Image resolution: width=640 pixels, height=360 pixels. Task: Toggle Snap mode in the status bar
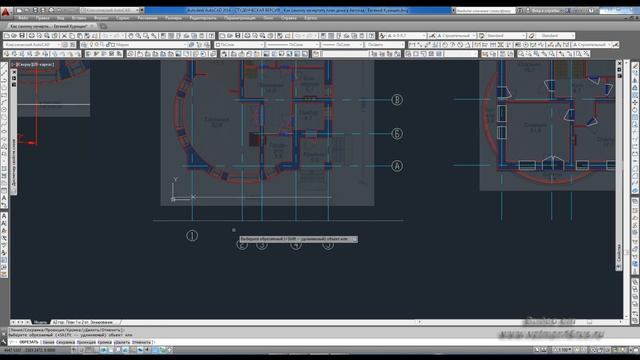[82, 350]
